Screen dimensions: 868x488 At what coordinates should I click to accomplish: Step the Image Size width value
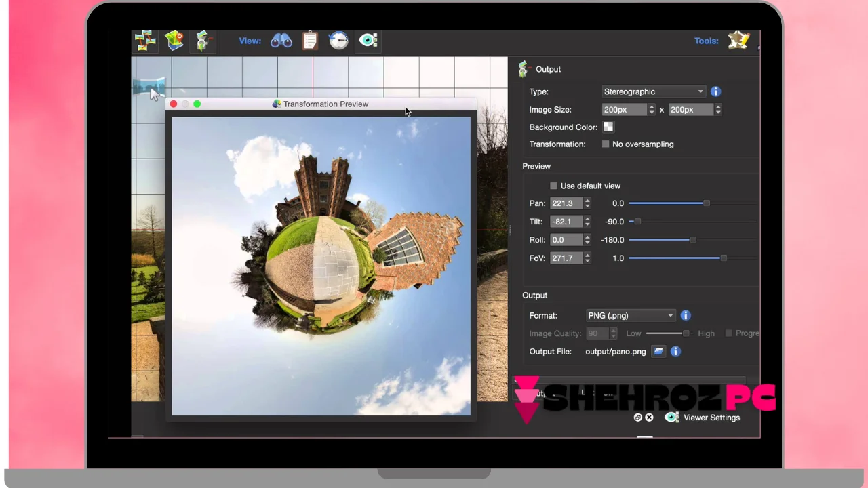[x=652, y=109]
